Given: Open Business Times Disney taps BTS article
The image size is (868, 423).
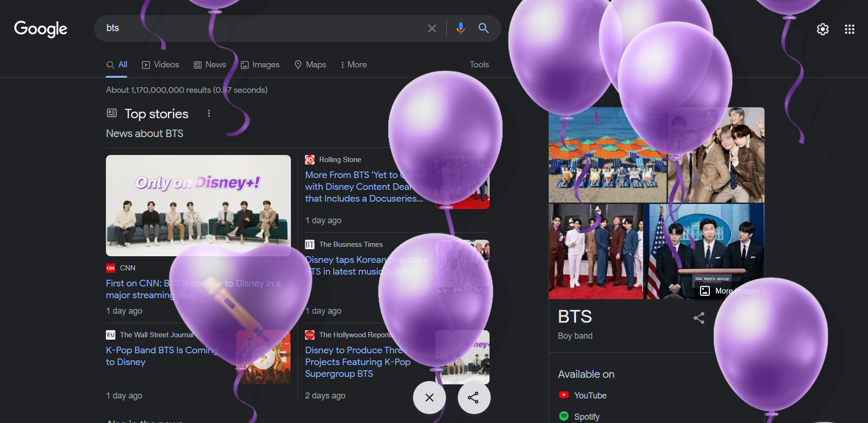Looking at the screenshot, I should point(366,266).
